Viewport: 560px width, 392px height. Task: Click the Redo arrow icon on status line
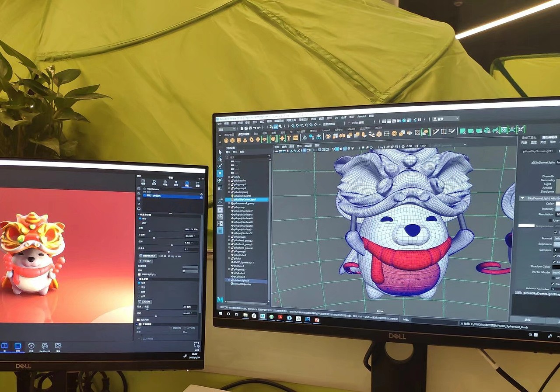pyautogui.click(x=259, y=128)
